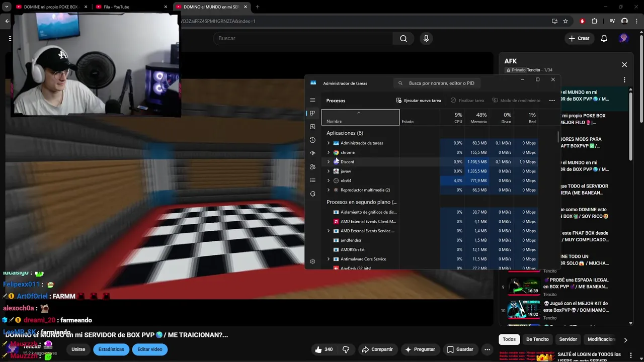
Task: Open Startup apps icon in Task Manager sidebar
Action: click(312, 153)
